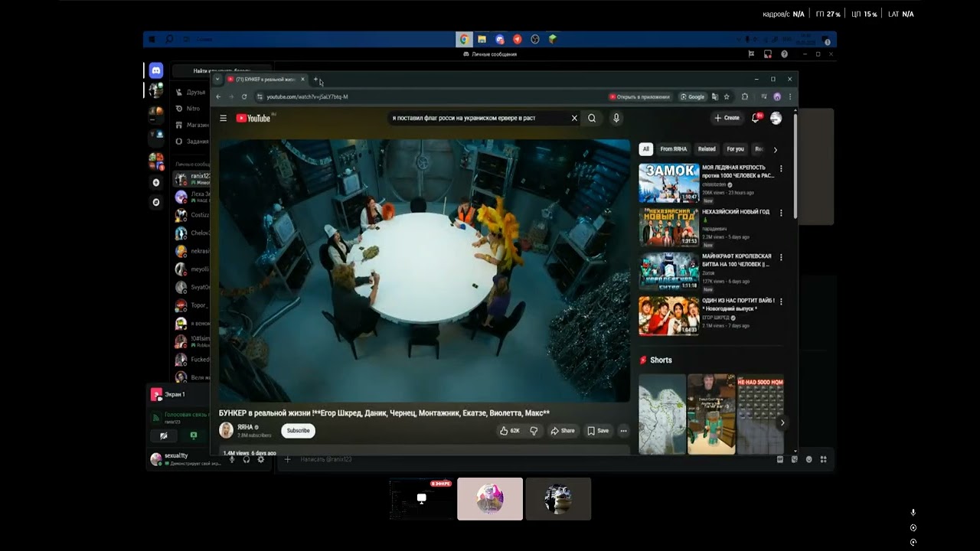Open Discord user settings gear

260,459
